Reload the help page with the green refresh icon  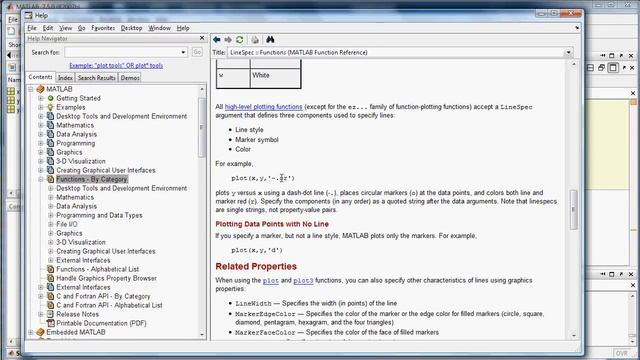[x=240, y=40]
